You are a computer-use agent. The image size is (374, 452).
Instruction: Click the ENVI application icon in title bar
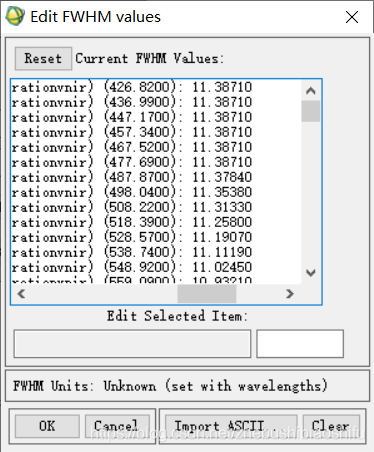point(15,16)
